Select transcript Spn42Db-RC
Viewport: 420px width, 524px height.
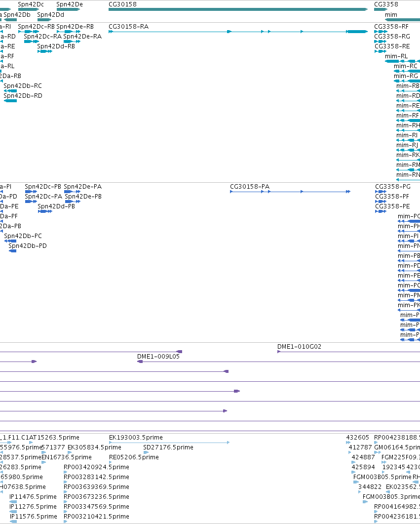[x=23, y=86]
